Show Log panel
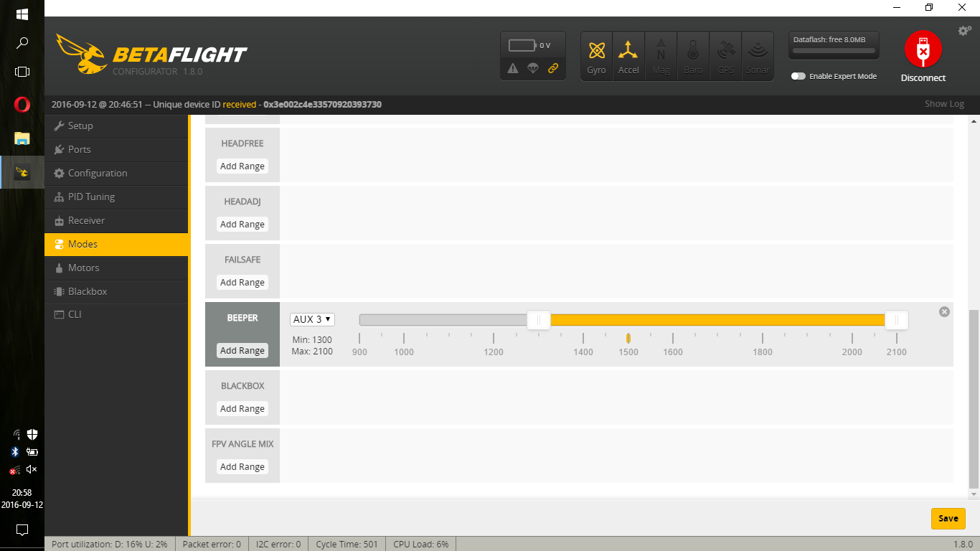The image size is (980, 551). [943, 103]
